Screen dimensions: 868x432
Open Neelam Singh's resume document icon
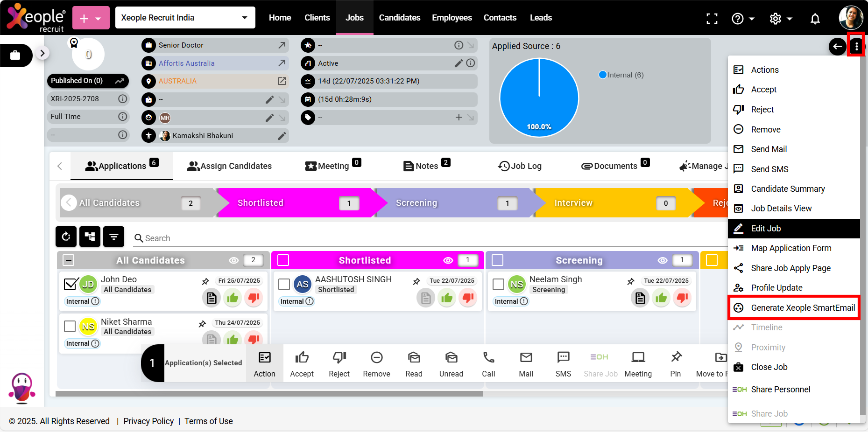click(640, 298)
